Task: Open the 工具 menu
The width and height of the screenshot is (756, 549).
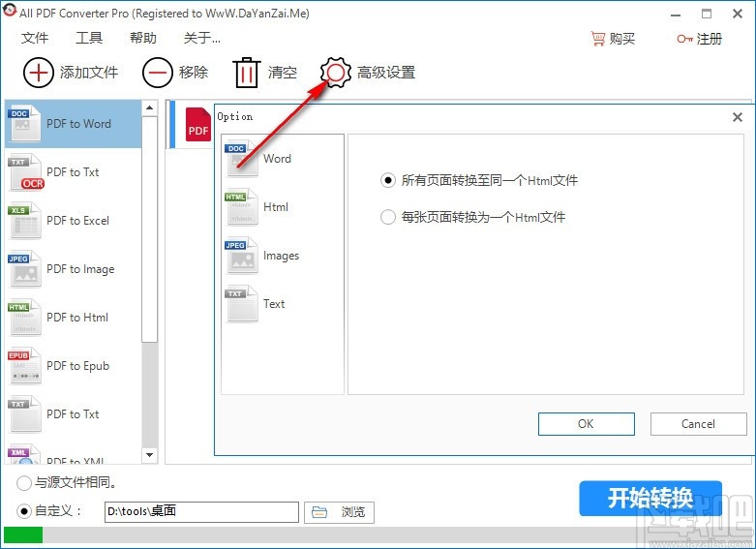Action: 89,38
